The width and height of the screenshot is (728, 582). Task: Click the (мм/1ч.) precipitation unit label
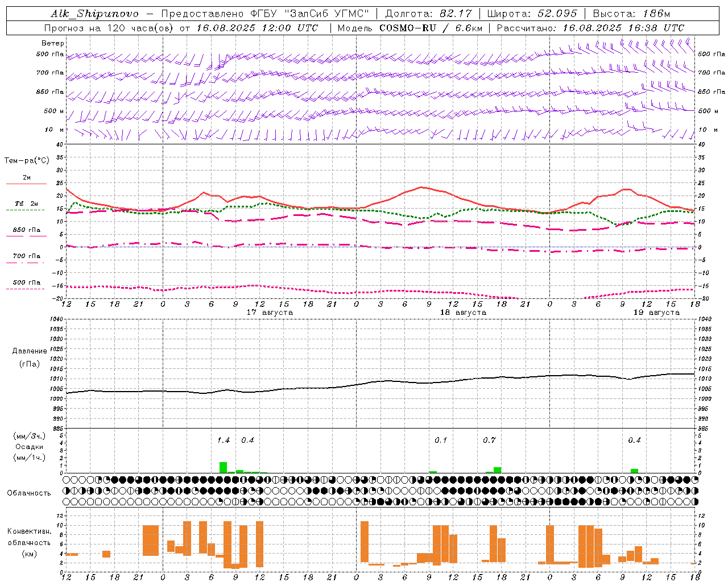[x=30, y=458]
